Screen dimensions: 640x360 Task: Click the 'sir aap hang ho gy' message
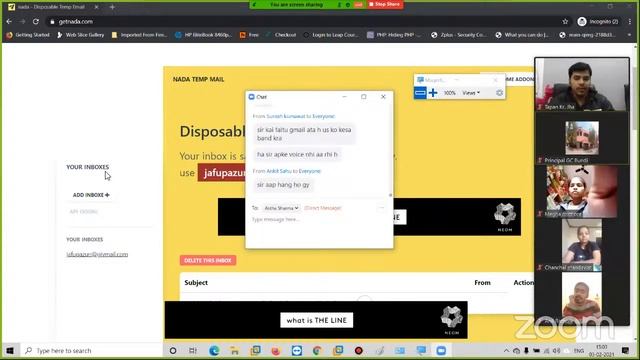[x=283, y=185]
